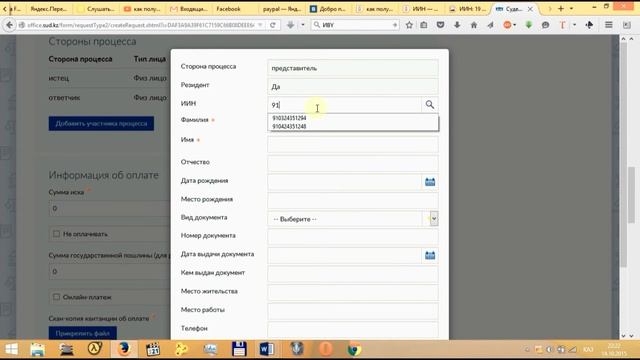640x360 pixels.
Task: Click the 'Имя' input field
Action: [x=353, y=144]
